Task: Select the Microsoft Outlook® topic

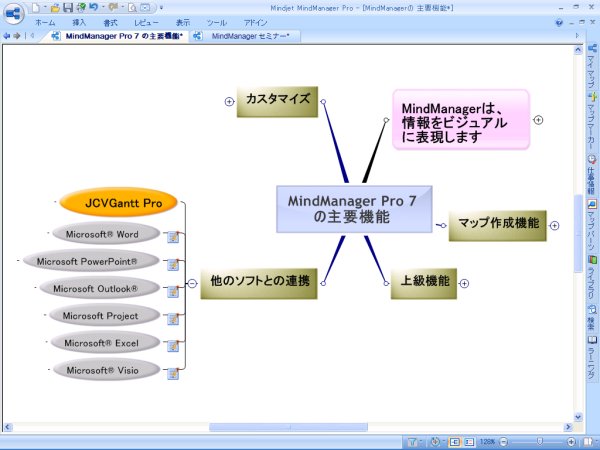Action: pyautogui.click(x=99, y=289)
